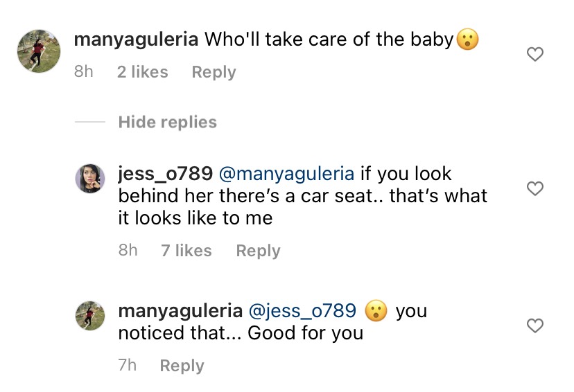
Task: Open the @jess_o789 mention in the last reply
Action: pos(298,310)
